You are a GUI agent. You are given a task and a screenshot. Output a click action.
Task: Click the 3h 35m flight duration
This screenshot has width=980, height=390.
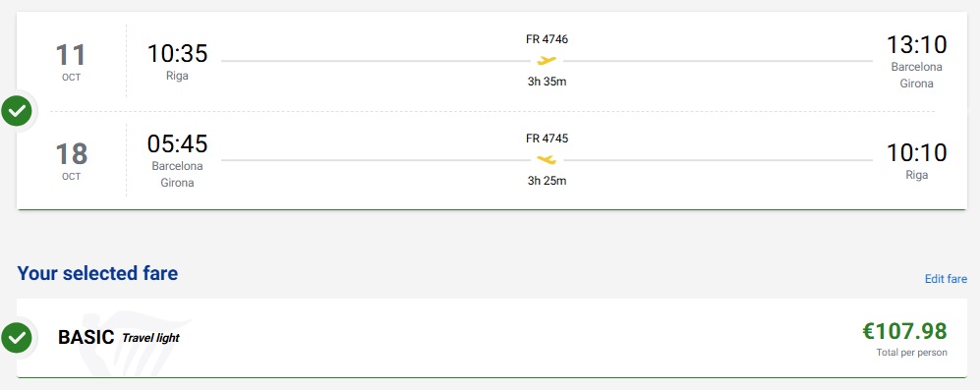(547, 82)
